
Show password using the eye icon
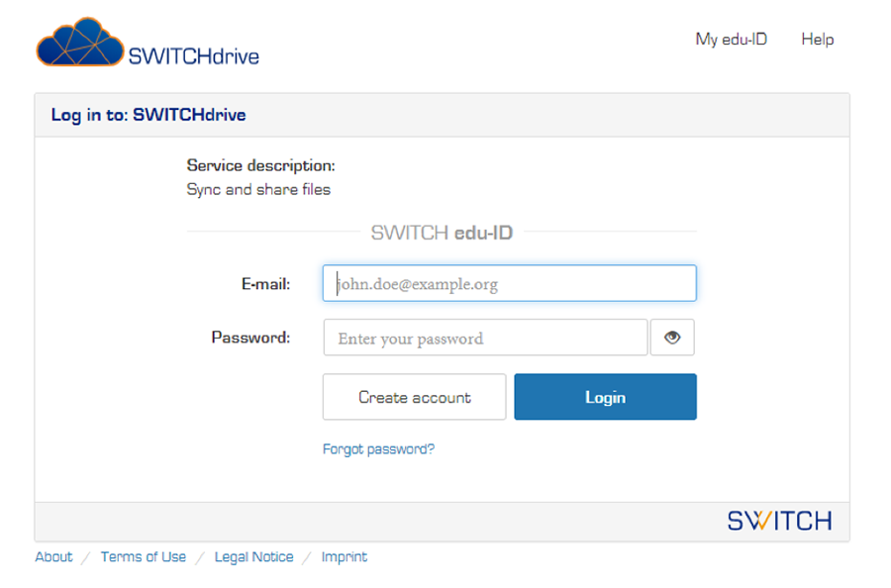tap(672, 338)
